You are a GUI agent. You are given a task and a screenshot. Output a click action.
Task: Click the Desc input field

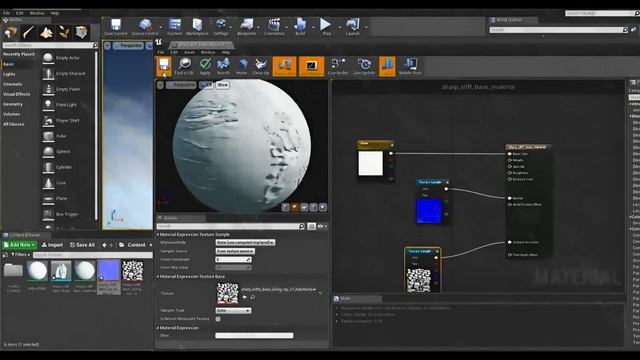(x=254, y=336)
